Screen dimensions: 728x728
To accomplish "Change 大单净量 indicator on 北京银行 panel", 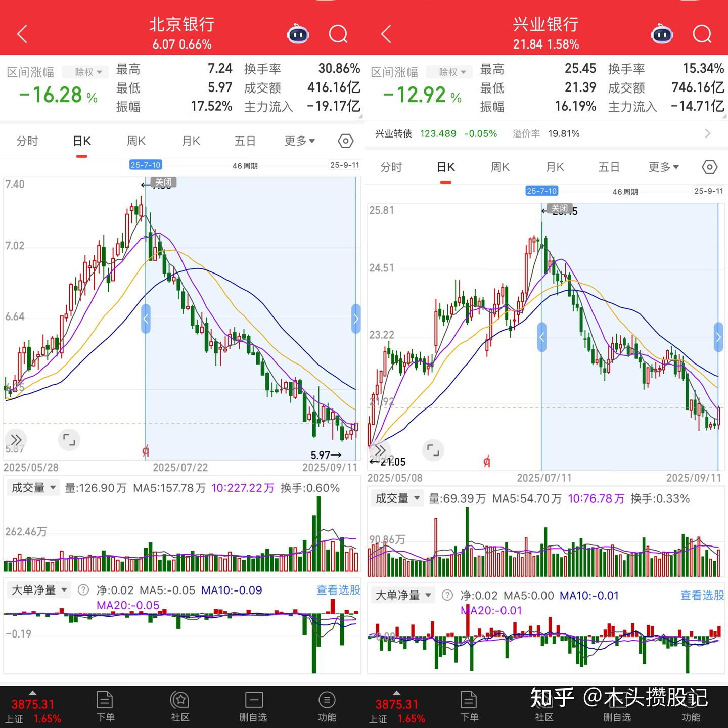I will pyautogui.click(x=38, y=590).
